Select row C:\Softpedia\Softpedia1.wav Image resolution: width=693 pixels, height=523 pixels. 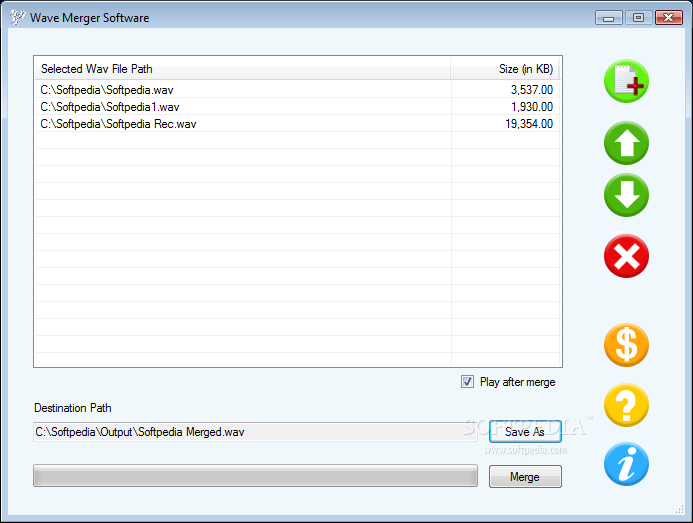click(x=297, y=107)
